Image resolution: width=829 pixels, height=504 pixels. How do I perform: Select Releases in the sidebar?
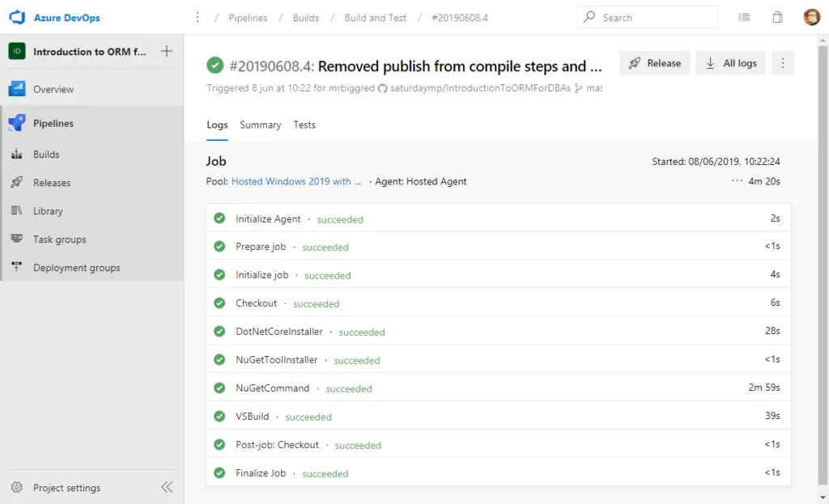click(x=52, y=183)
